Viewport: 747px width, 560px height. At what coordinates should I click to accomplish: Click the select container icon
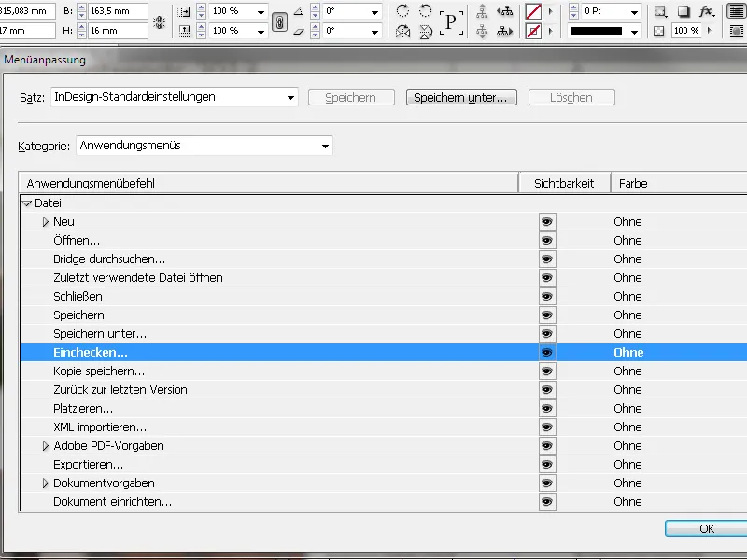[x=482, y=11]
